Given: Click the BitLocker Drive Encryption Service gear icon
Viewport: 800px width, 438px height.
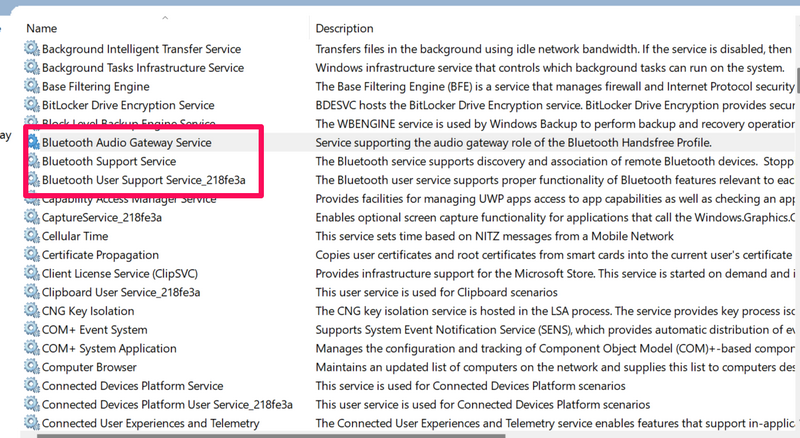Looking at the screenshot, I should point(32,105).
